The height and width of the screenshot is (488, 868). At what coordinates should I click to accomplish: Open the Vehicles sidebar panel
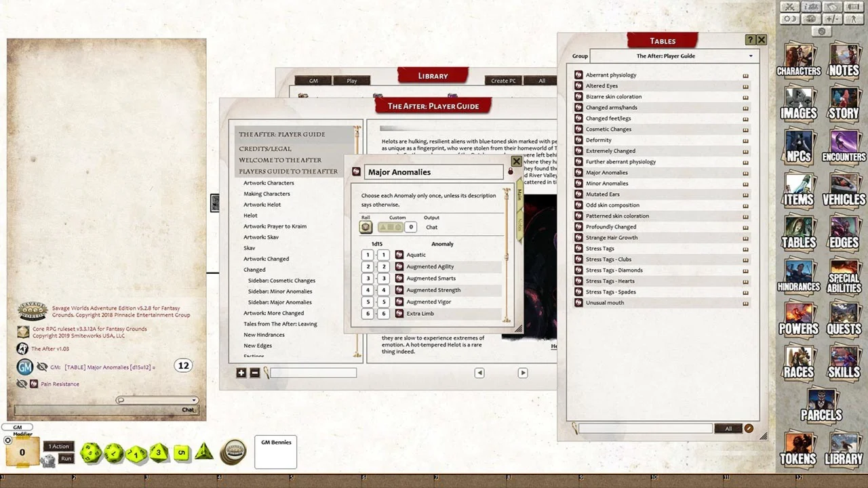point(844,190)
